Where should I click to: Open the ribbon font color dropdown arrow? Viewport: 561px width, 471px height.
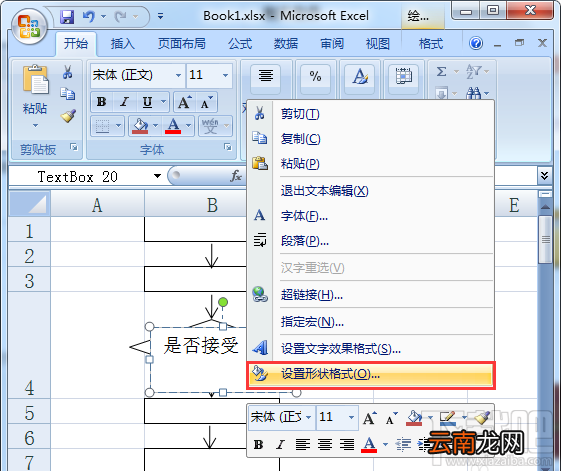(x=189, y=126)
